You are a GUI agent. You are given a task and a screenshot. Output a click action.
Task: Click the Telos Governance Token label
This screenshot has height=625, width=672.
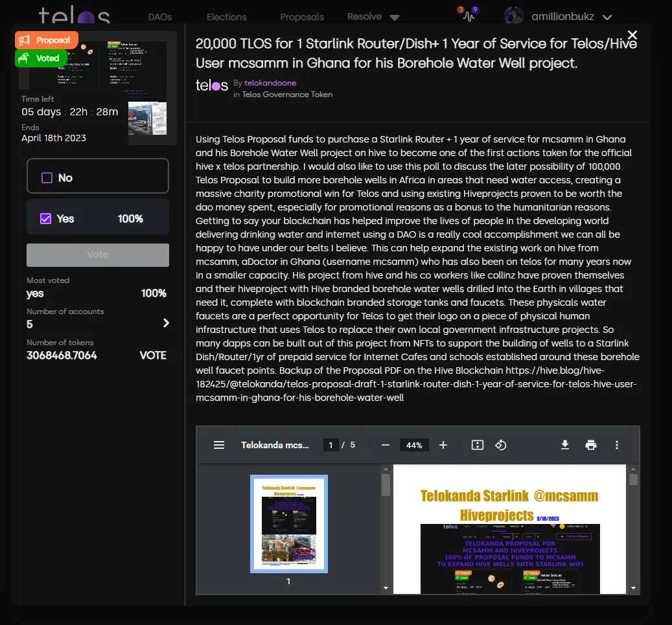(286, 95)
